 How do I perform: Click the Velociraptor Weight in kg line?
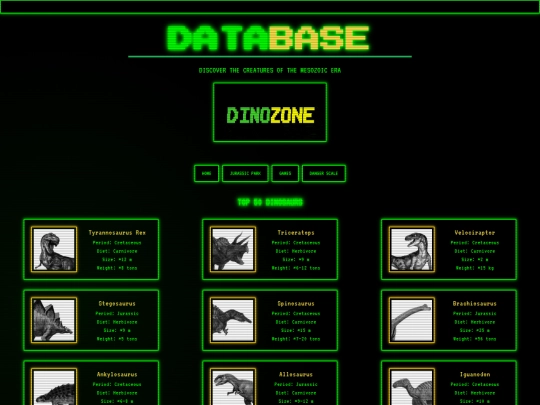pos(475,268)
